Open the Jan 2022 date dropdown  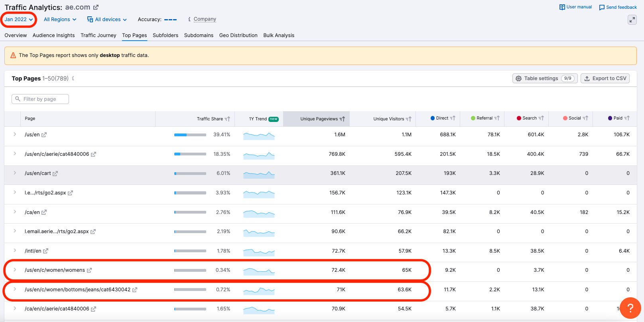pyautogui.click(x=19, y=20)
